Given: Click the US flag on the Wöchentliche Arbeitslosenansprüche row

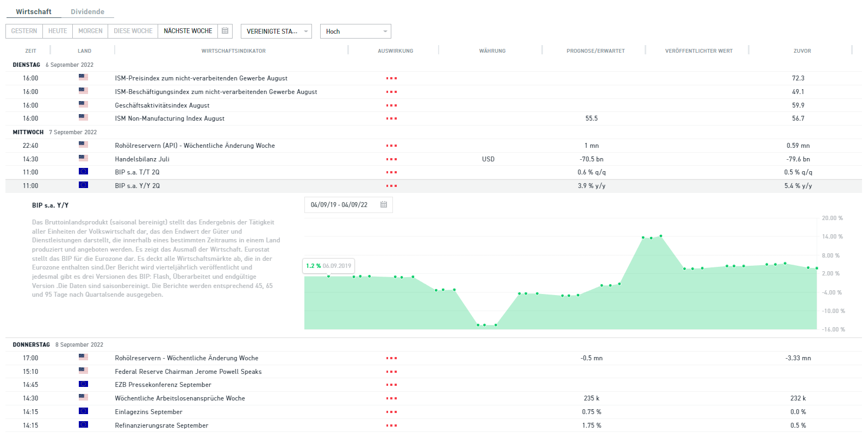Looking at the screenshot, I should pyautogui.click(x=83, y=397).
